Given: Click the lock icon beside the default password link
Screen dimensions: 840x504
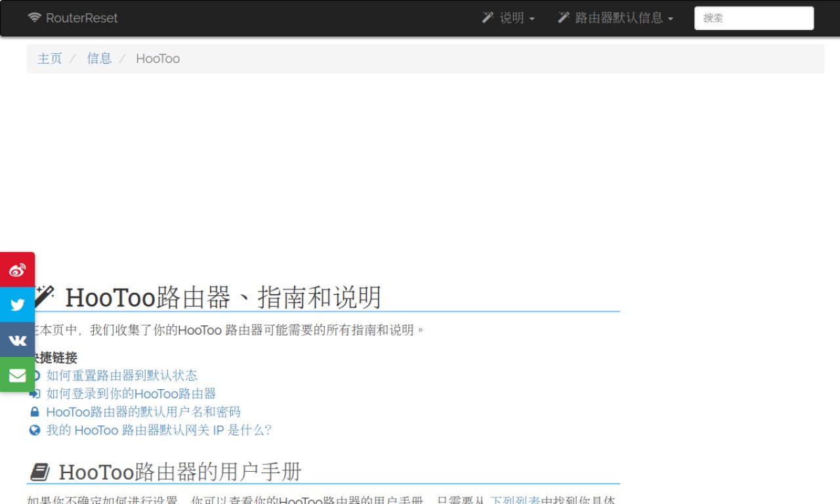Looking at the screenshot, I should click(x=35, y=412).
